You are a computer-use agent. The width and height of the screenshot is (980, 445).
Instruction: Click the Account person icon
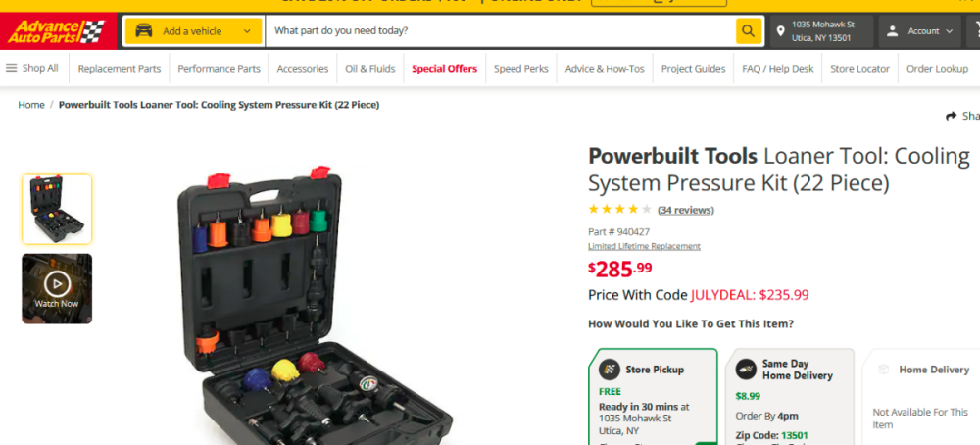(x=892, y=31)
